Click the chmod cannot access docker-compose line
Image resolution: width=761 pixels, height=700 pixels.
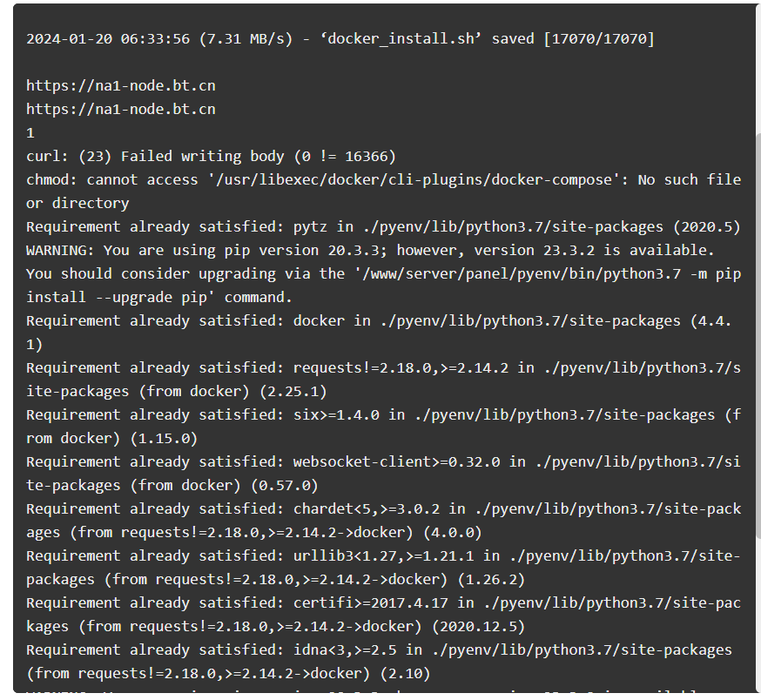(383, 192)
